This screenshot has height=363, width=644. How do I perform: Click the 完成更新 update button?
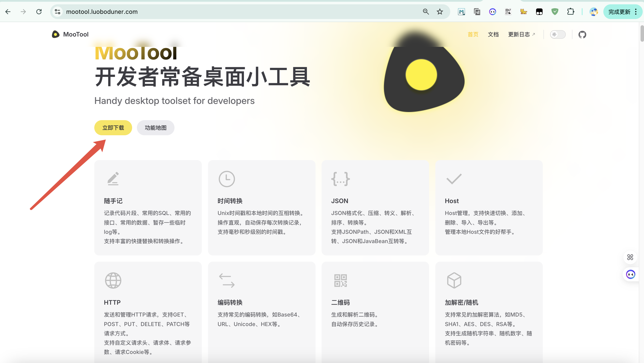[619, 12]
